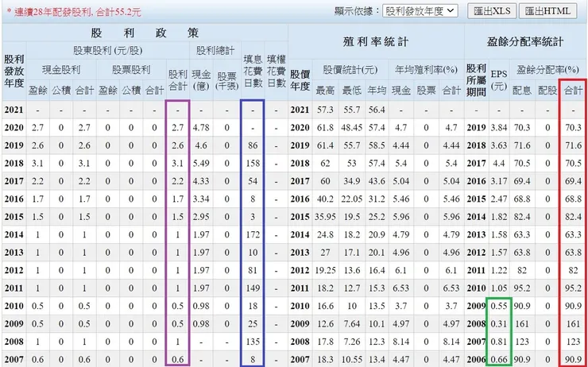
Task: Select EPS value 0.31
Action: pyautogui.click(x=499, y=324)
